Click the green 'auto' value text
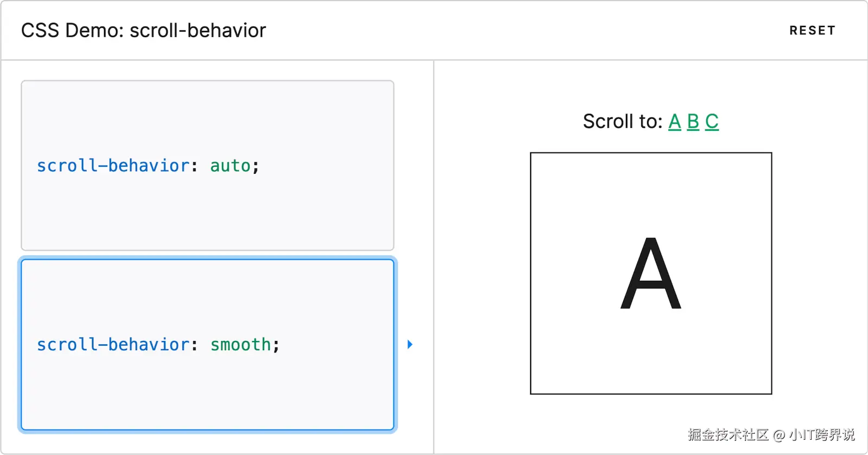Screen dimensions: 868x455 coord(230,166)
